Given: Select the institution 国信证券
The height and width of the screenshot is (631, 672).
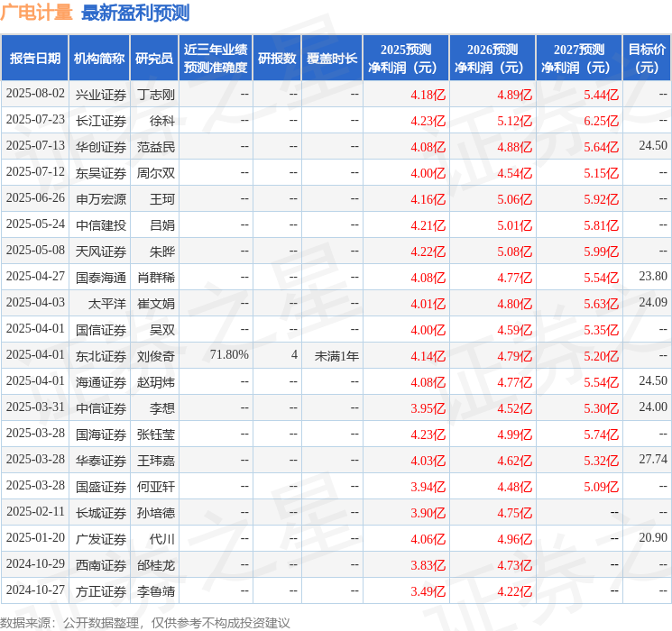Looking at the screenshot, I should pyautogui.click(x=101, y=330).
